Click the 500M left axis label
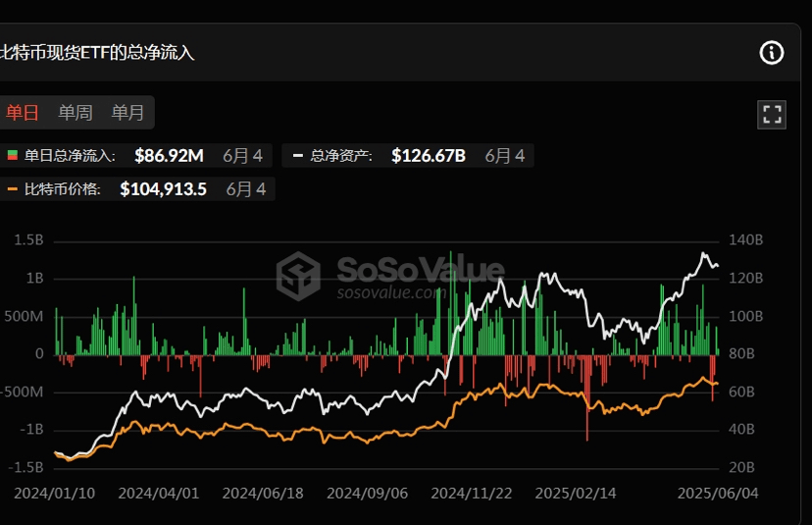Screen dimensions: 812x525 coord(24,316)
